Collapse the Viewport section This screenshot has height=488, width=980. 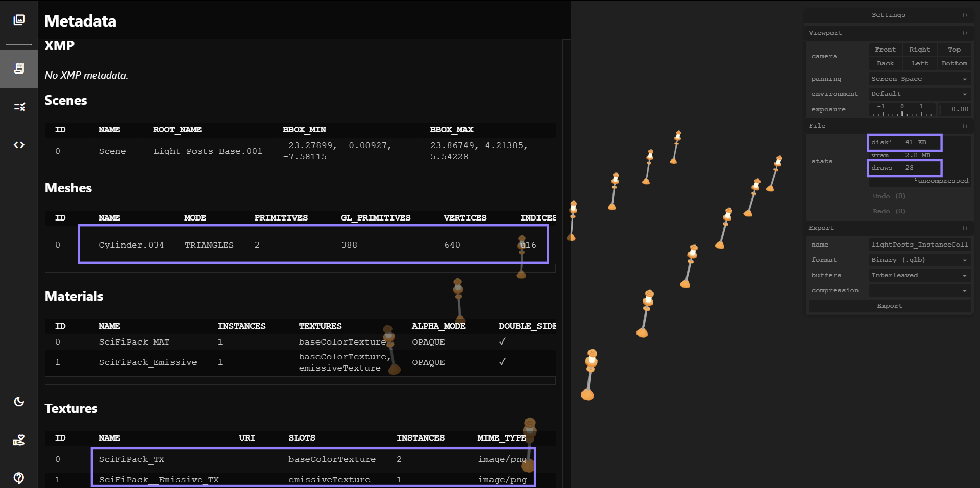964,33
